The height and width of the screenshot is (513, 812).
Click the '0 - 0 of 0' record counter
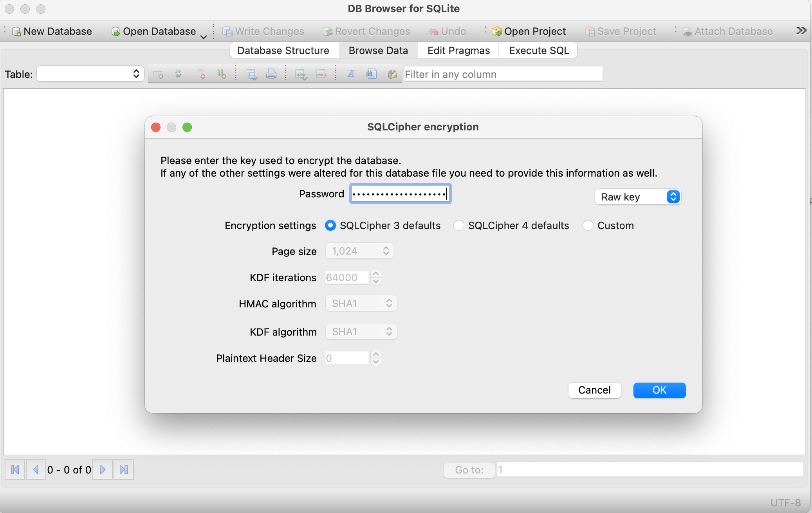69,470
